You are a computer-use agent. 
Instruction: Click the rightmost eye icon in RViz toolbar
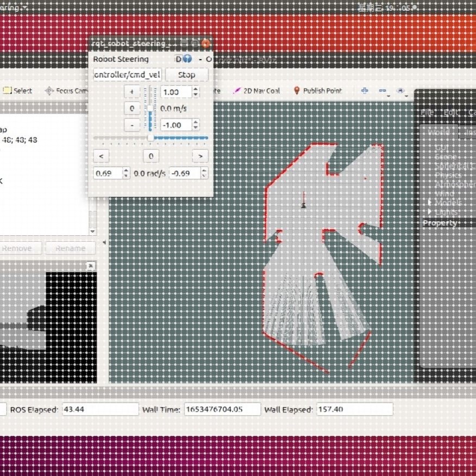400,91
